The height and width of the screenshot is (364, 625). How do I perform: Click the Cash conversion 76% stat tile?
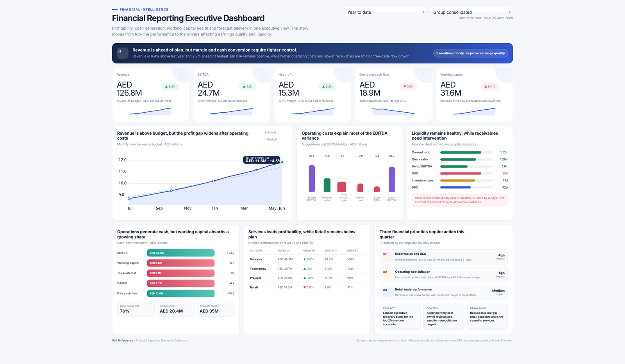pos(136,309)
